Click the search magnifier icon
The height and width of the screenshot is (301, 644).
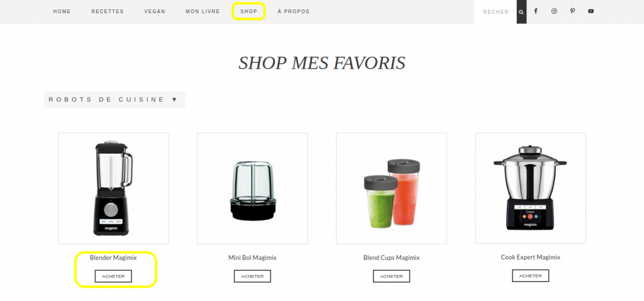(x=521, y=12)
